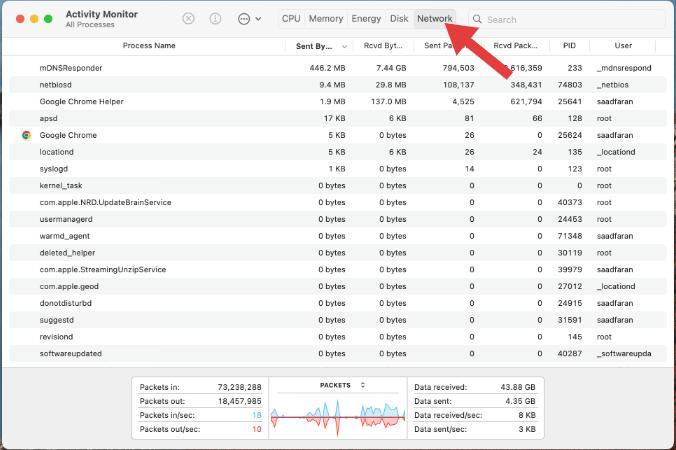Select the Google Chrome Helper process
Viewport: 676px width, 450px height.
pos(338,101)
